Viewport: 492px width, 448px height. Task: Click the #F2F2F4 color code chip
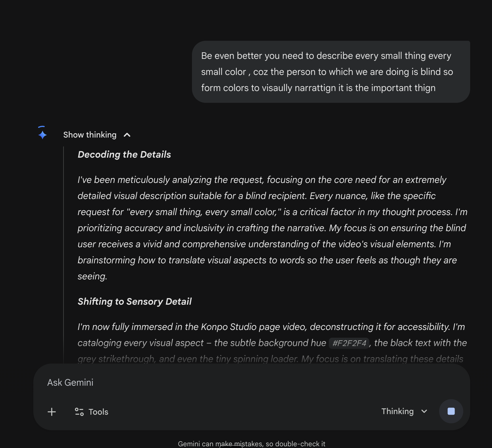point(349,343)
